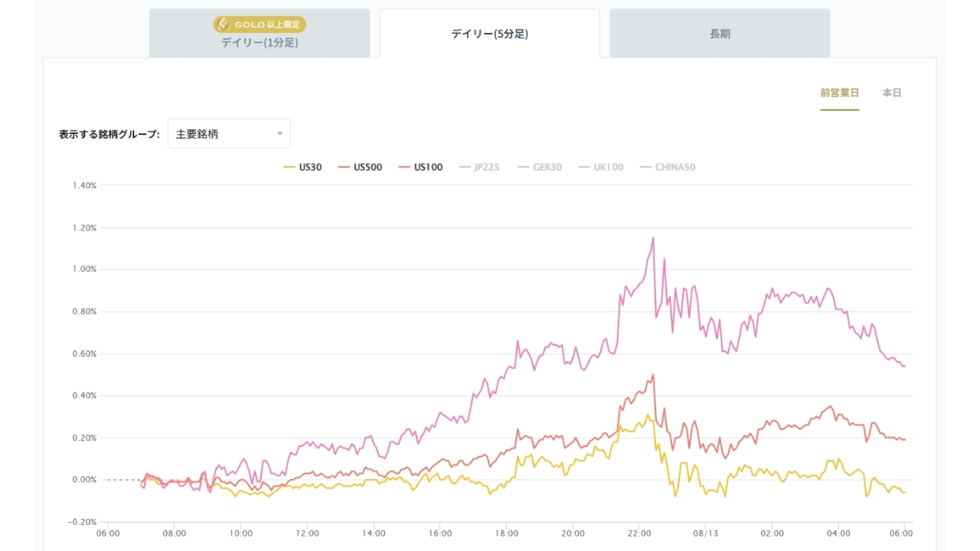980x551 pixels.
Task: Click the 14:00 time axis label
Action: click(x=374, y=533)
